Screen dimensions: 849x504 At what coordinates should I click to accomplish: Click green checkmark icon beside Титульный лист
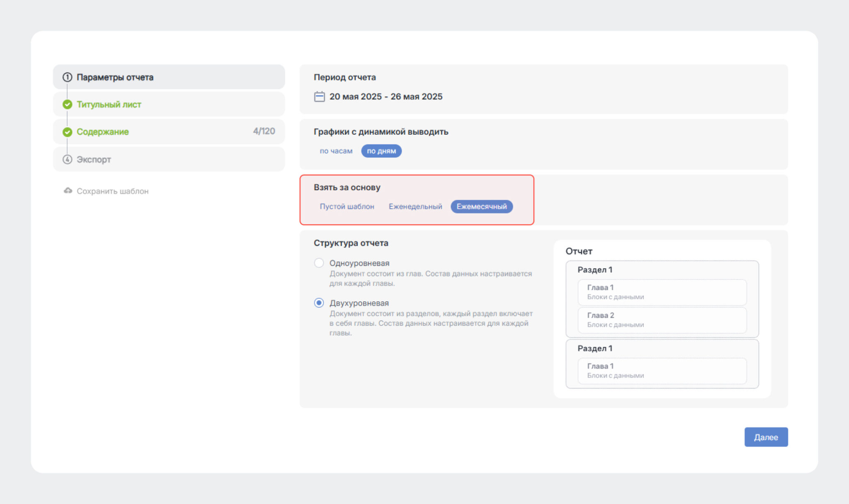[67, 104]
